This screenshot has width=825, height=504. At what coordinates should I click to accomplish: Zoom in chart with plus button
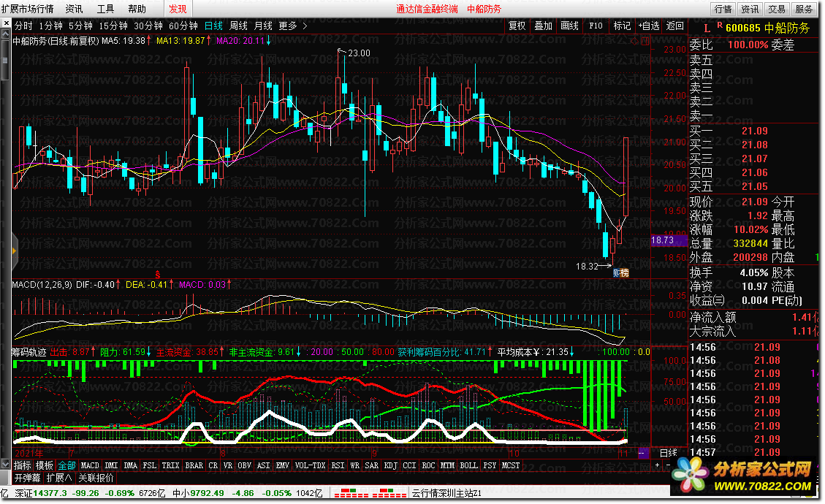point(657,465)
